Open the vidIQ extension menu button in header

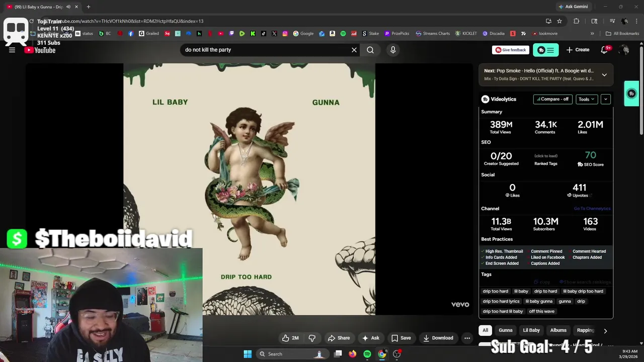click(546, 50)
